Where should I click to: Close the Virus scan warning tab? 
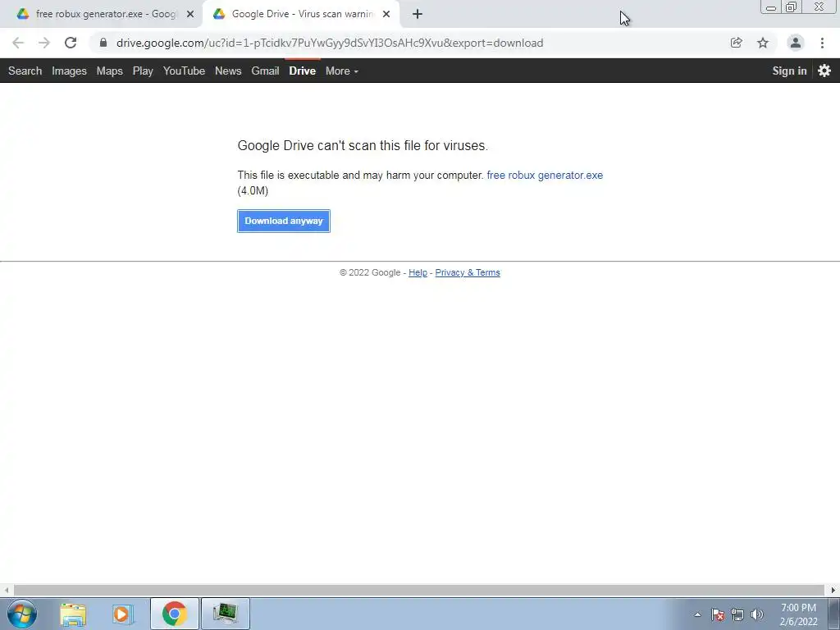click(x=386, y=14)
